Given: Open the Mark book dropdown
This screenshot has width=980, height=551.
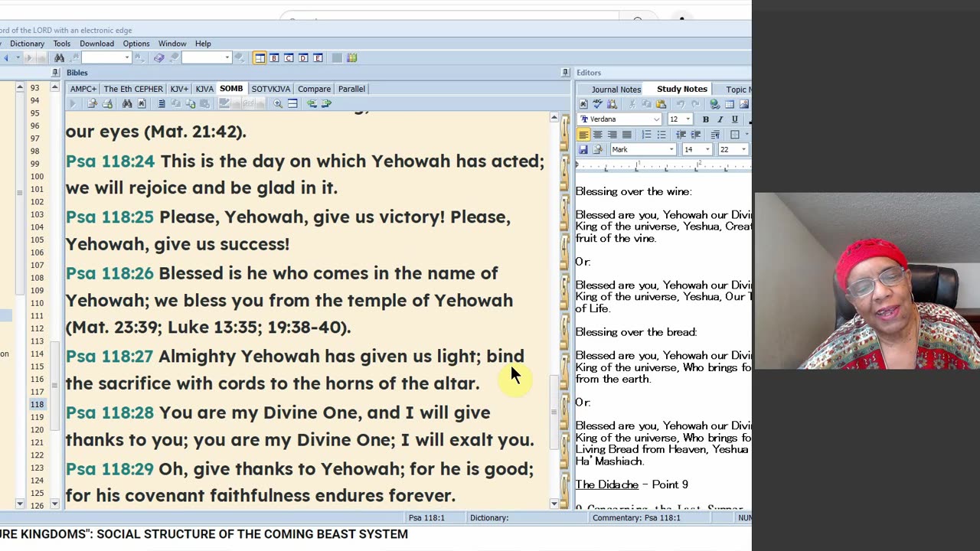Looking at the screenshot, I should [671, 149].
